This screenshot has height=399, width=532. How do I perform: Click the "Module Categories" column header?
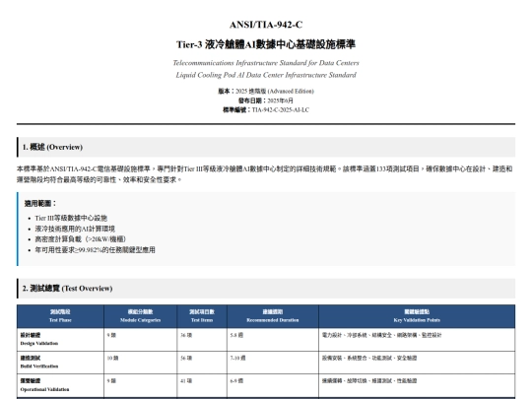141,316
